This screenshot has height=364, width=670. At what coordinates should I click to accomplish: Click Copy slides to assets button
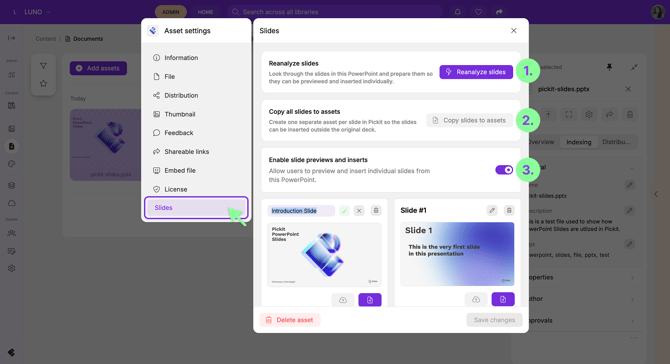point(469,120)
